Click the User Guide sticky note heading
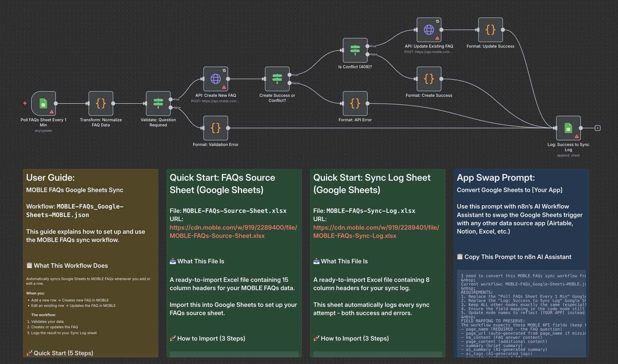This screenshot has width=618, height=364. click(x=50, y=177)
